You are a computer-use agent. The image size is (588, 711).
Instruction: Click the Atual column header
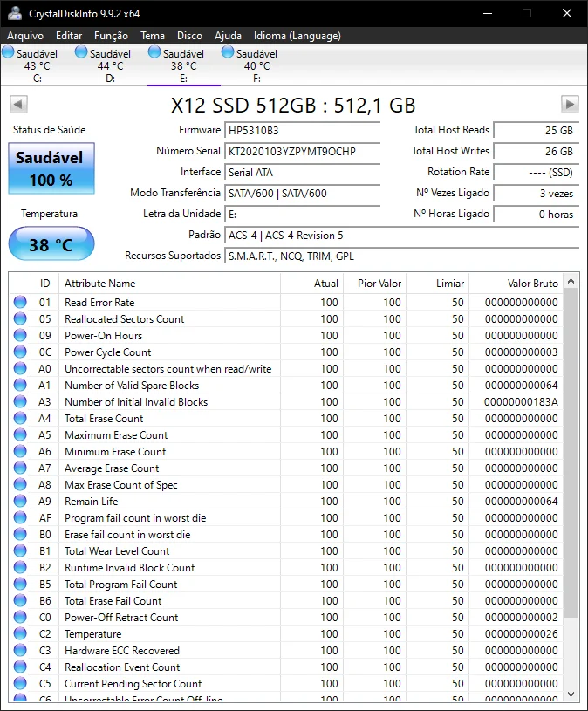[x=312, y=284]
